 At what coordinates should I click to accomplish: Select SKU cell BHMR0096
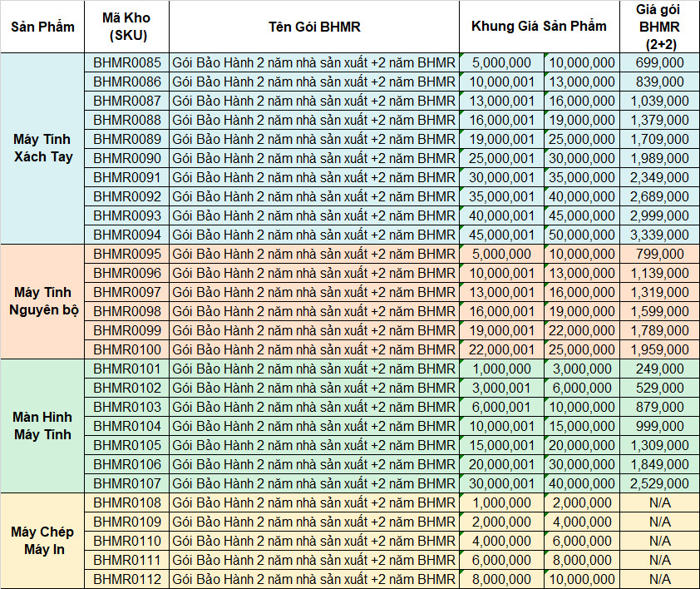pyautogui.click(x=127, y=273)
